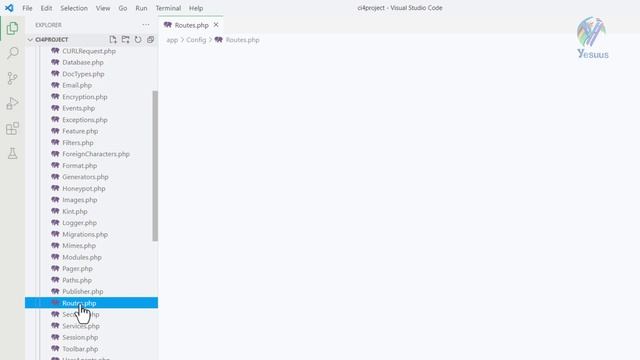Open the Edit menu

[46, 8]
